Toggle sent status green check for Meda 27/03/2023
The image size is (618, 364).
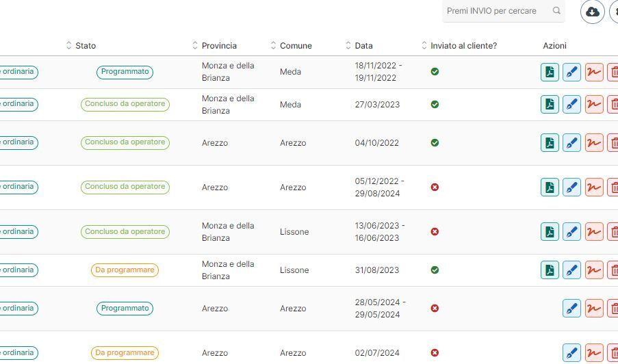point(435,105)
